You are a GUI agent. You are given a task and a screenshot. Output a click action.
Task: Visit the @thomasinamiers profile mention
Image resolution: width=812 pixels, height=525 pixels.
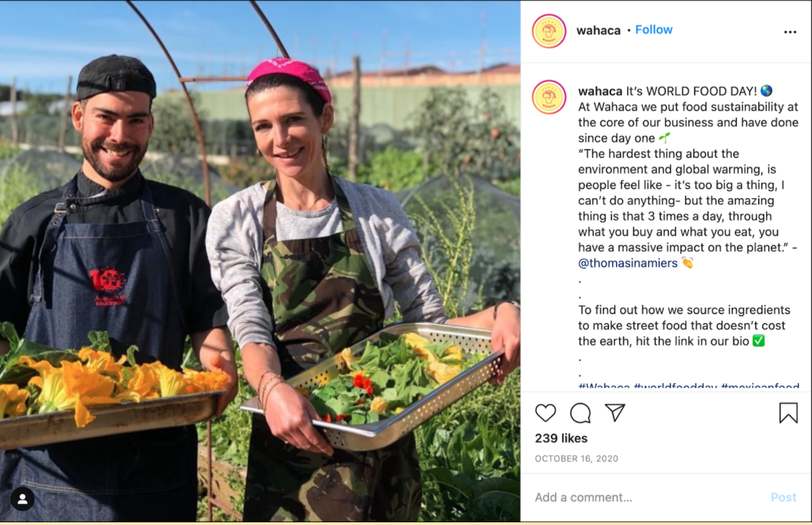tap(628, 263)
